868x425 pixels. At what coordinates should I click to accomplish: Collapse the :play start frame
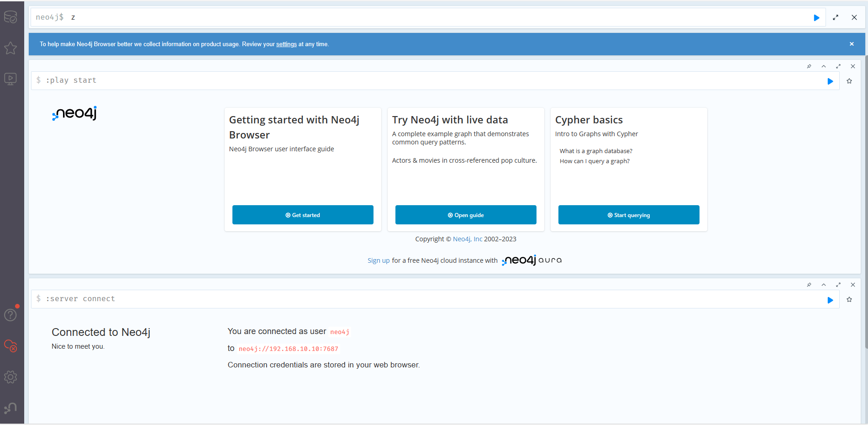[x=824, y=66]
